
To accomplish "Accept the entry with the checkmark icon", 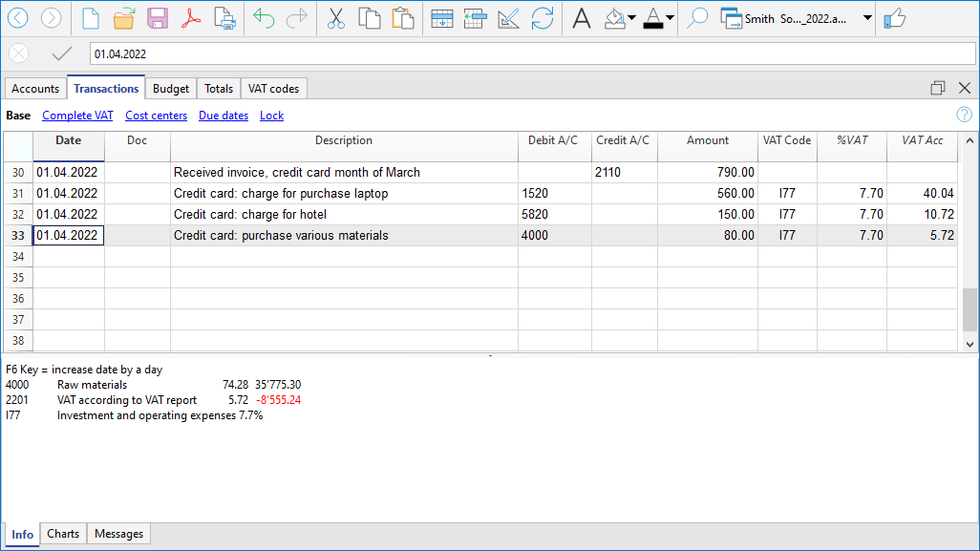I will click(x=62, y=54).
